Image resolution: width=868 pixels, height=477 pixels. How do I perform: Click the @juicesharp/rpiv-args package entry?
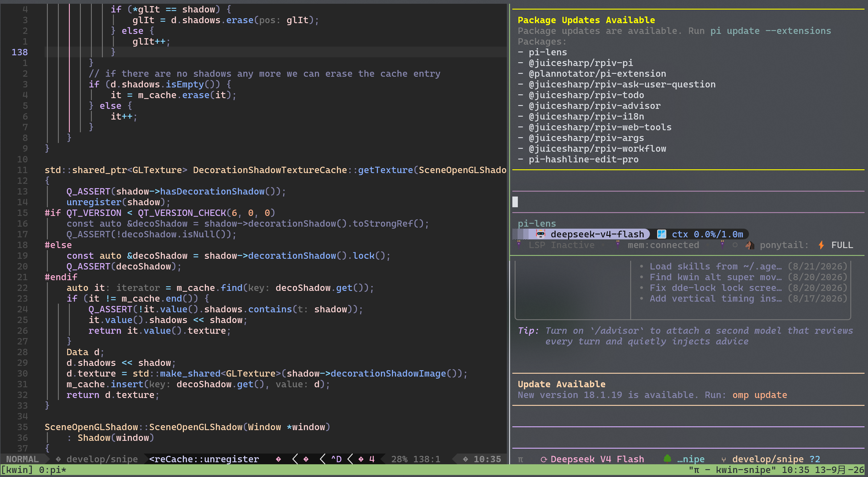[x=586, y=138]
